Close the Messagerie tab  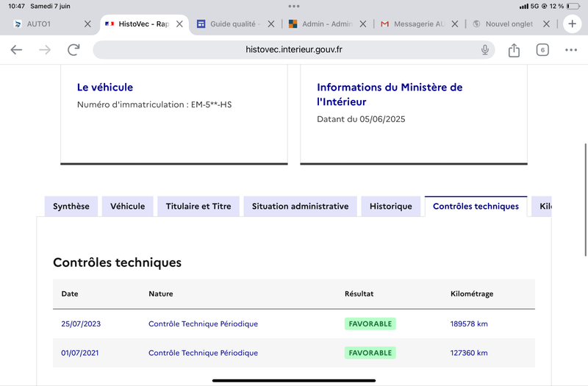pos(455,24)
